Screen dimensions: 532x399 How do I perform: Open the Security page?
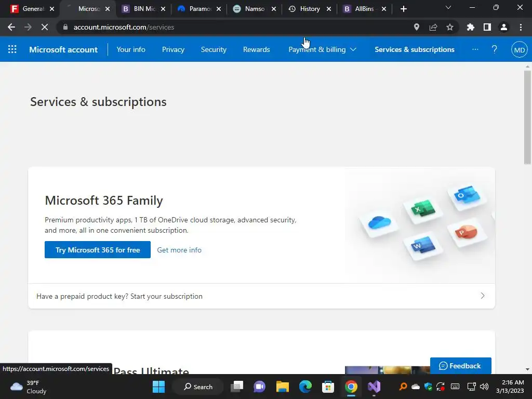pos(214,49)
